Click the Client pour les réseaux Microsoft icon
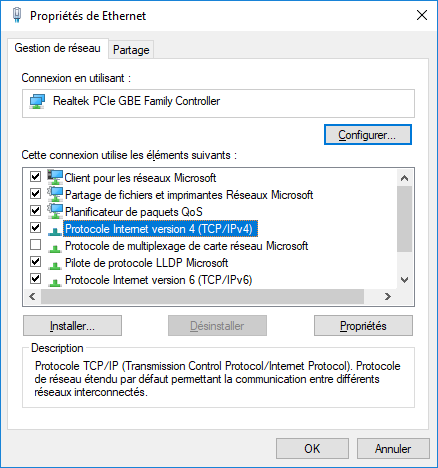The width and height of the screenshot is (438, 468). point(55,177)
